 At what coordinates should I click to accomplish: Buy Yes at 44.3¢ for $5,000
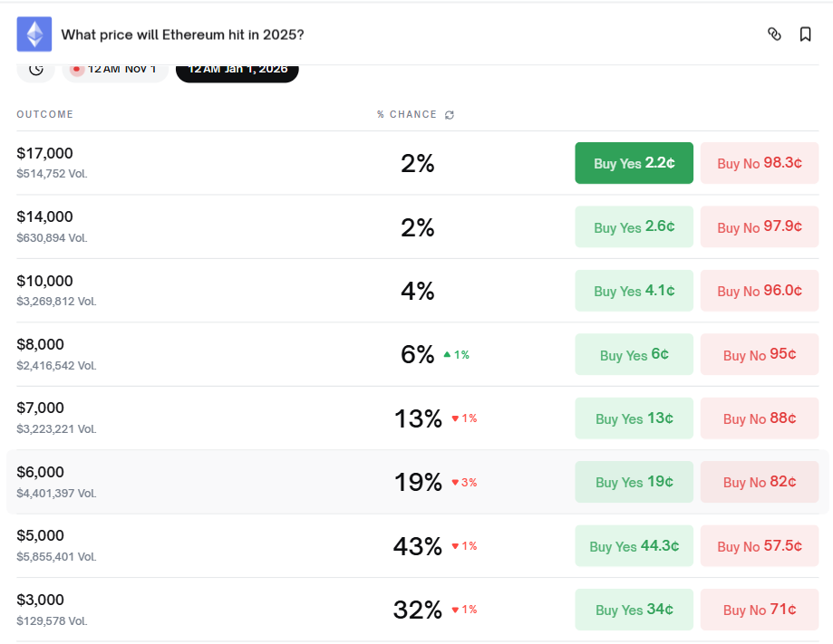pyautogui.click(x=634, y=545)
